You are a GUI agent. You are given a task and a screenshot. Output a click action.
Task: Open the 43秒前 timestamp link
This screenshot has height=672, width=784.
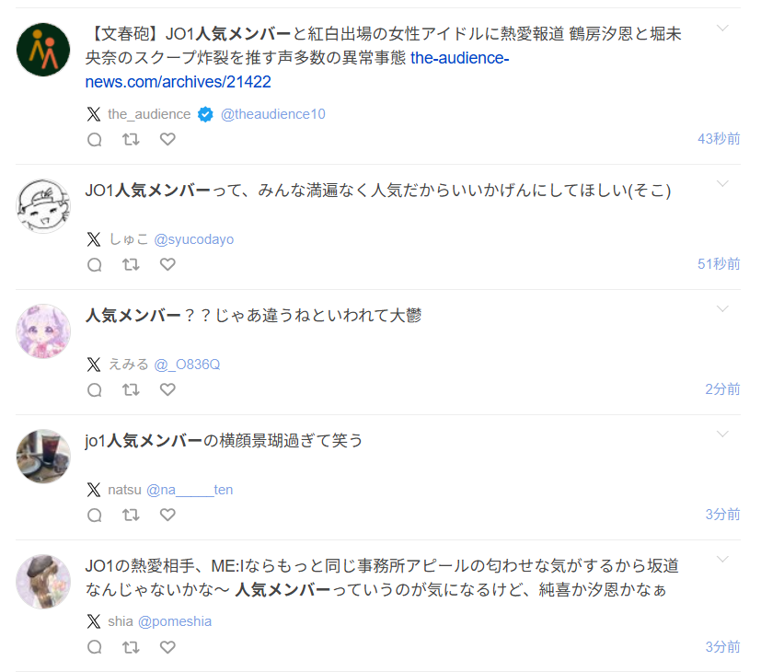[719, 139]
